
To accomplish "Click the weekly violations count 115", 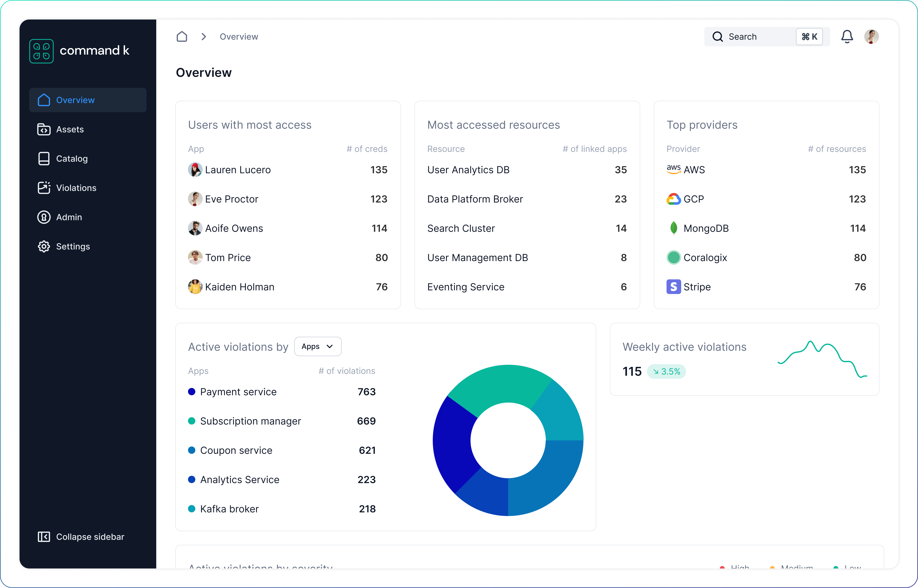I will [632, 371].
